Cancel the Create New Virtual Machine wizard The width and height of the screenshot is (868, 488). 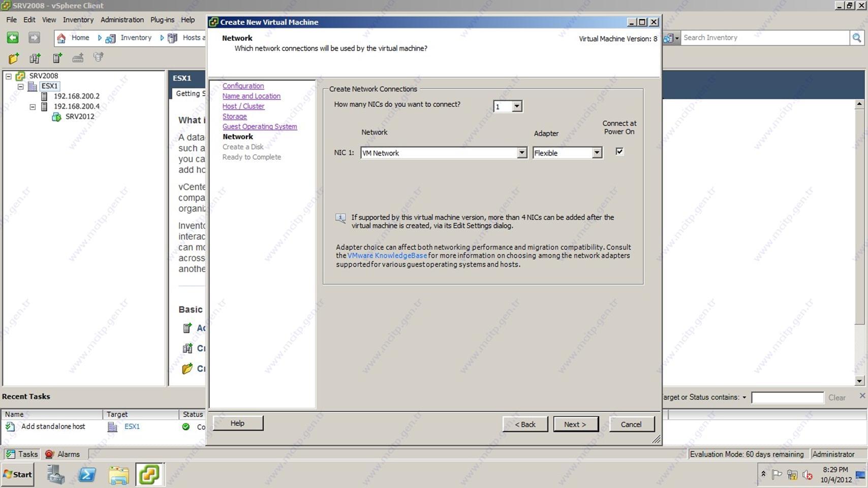tap(632, 424)
